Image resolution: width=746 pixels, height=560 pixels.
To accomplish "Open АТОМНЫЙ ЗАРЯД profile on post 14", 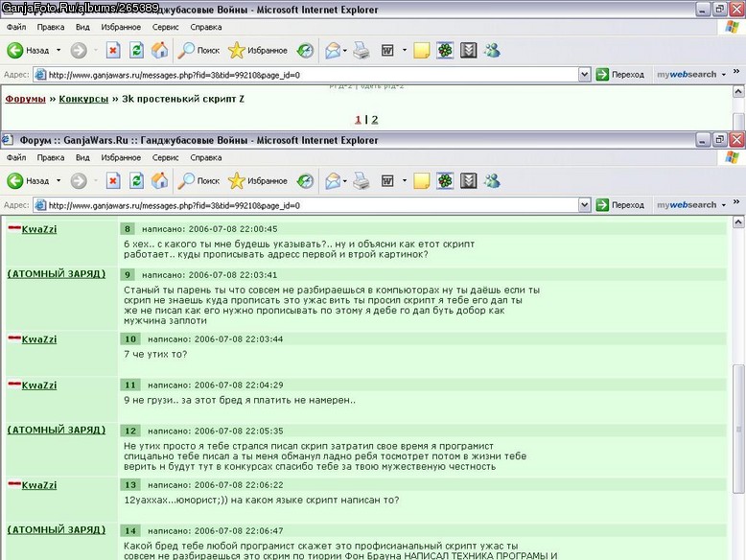I will coord(57,529).
